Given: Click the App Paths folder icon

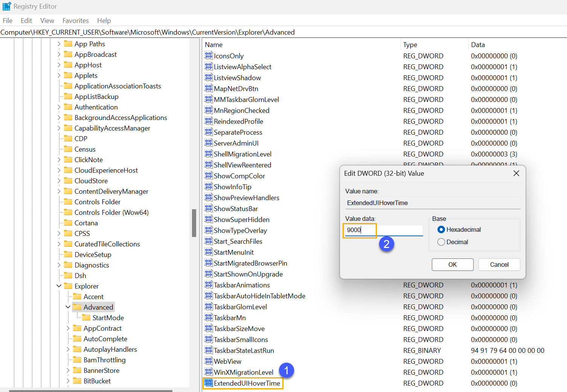Looking at the screenshot, I should [x=68, y=44].
